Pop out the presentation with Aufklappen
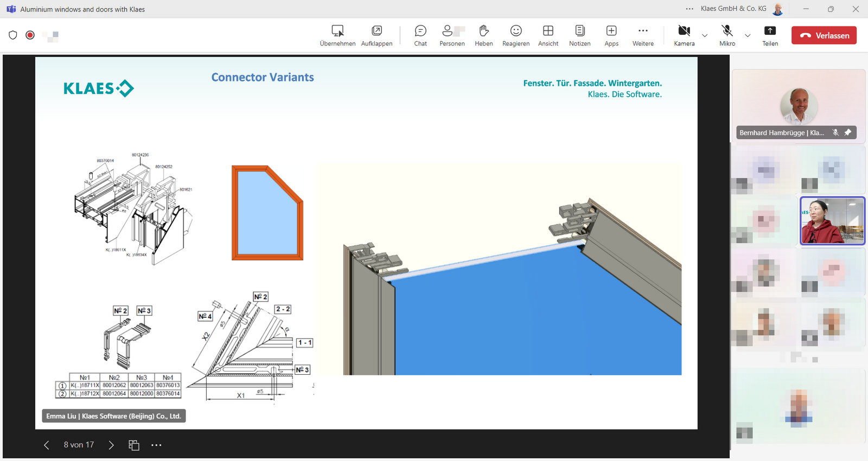868x461 pixels. pyautogui.click(x=376, y=35)
